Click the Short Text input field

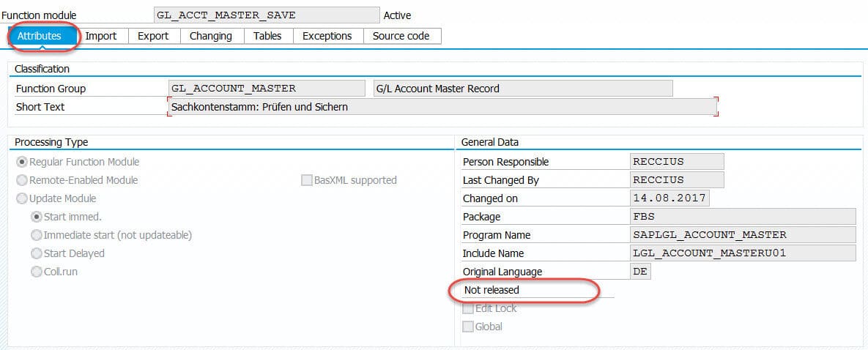442,107
